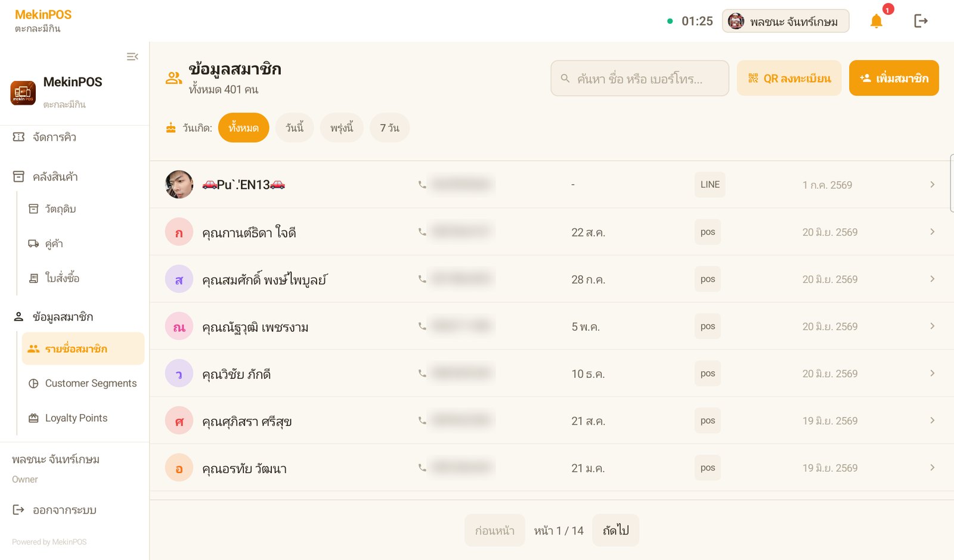Expand the Pu`.'EN13 row with its chevron

932,185
